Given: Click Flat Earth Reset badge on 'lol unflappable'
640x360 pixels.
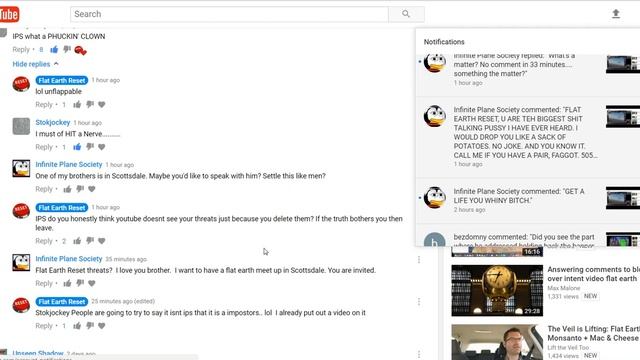Looking at the screenshot, I should point(62,80).
